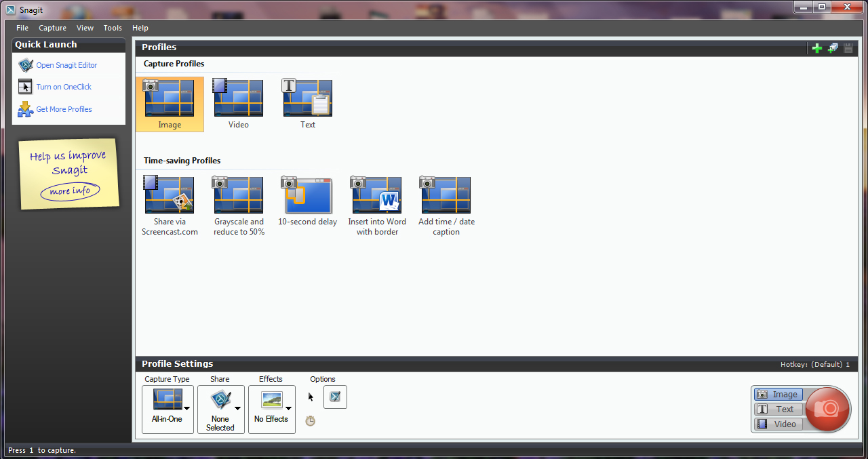
Task: Switch capture mode to Video
Action: (778, 424)
